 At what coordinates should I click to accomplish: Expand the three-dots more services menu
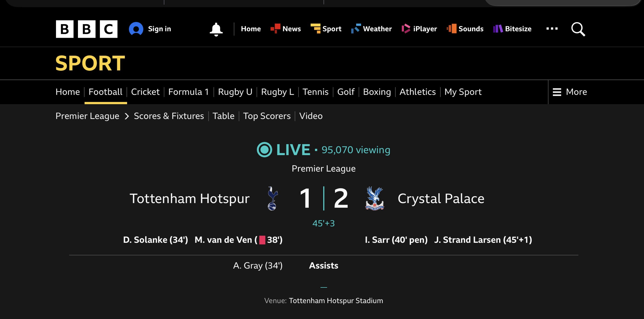552,29
